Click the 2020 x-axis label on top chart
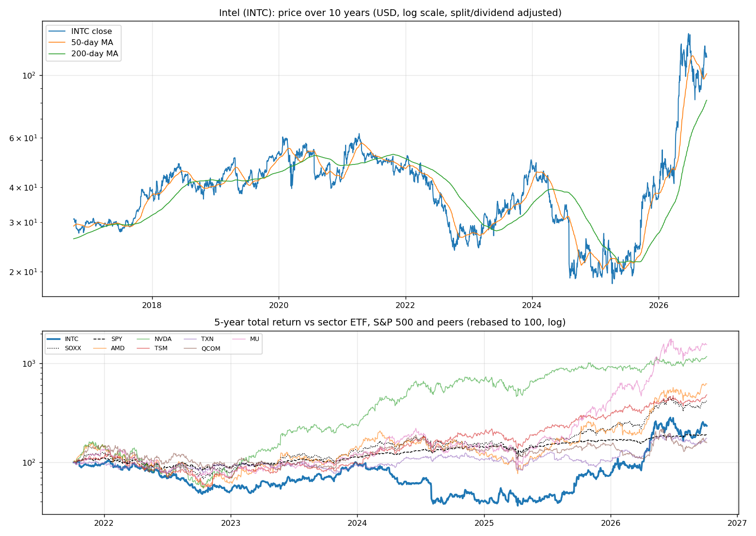Viewport: 756px width, 536px height. (x=279, y=305)
